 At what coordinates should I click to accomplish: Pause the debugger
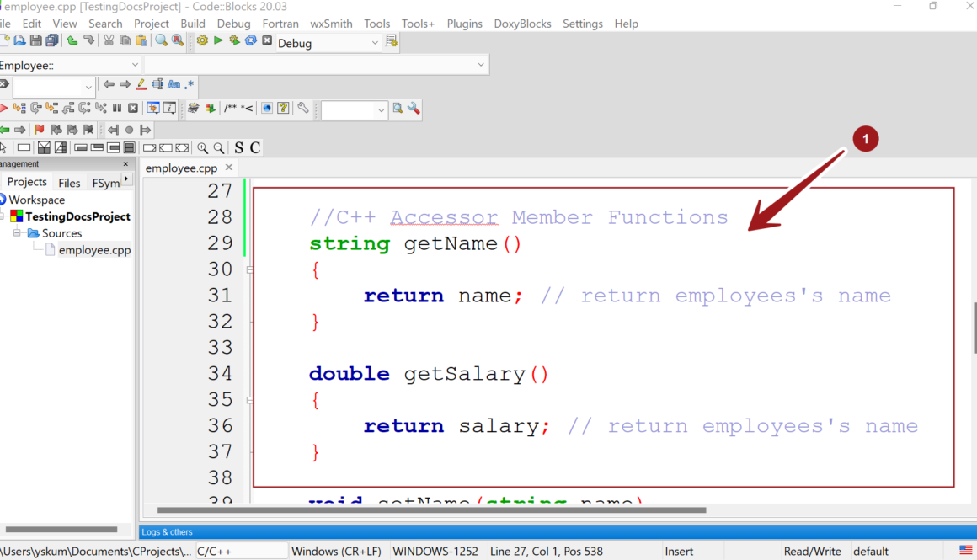pyautogui.click(x=117, y=108)
